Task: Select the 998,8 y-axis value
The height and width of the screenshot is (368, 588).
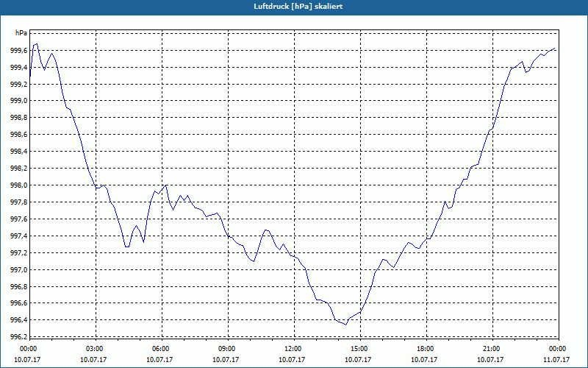Action: click(x=19, y=118)
